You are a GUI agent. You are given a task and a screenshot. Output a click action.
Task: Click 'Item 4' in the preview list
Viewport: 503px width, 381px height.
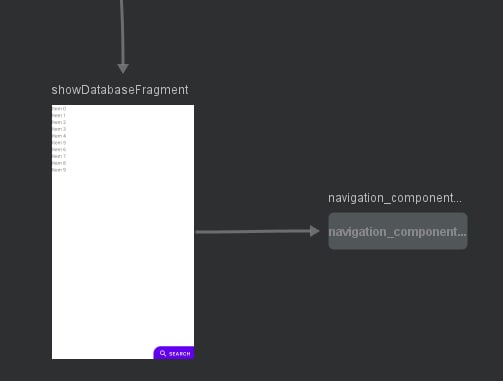59,136
